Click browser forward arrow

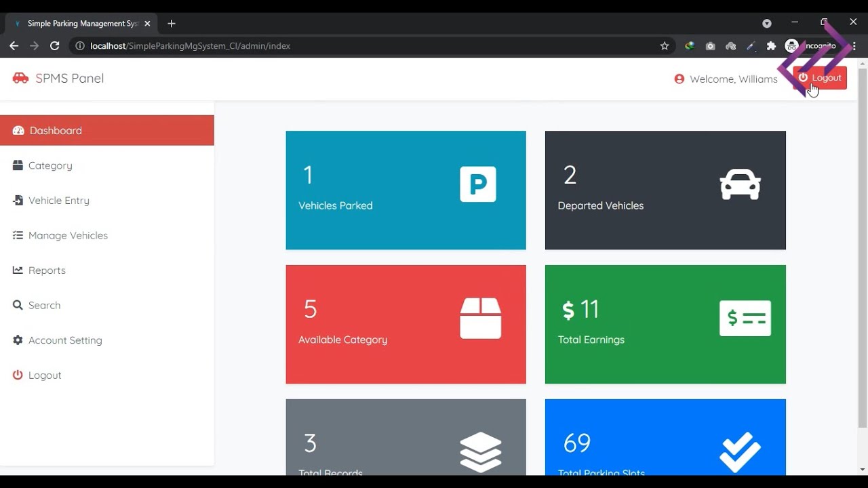pyautogui.click(x=35, y=46)
